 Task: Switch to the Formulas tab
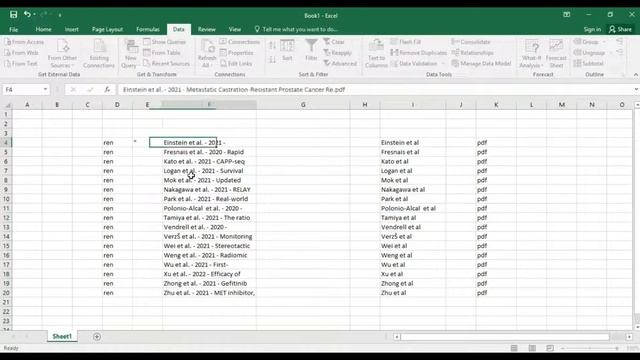pos(148,29)
